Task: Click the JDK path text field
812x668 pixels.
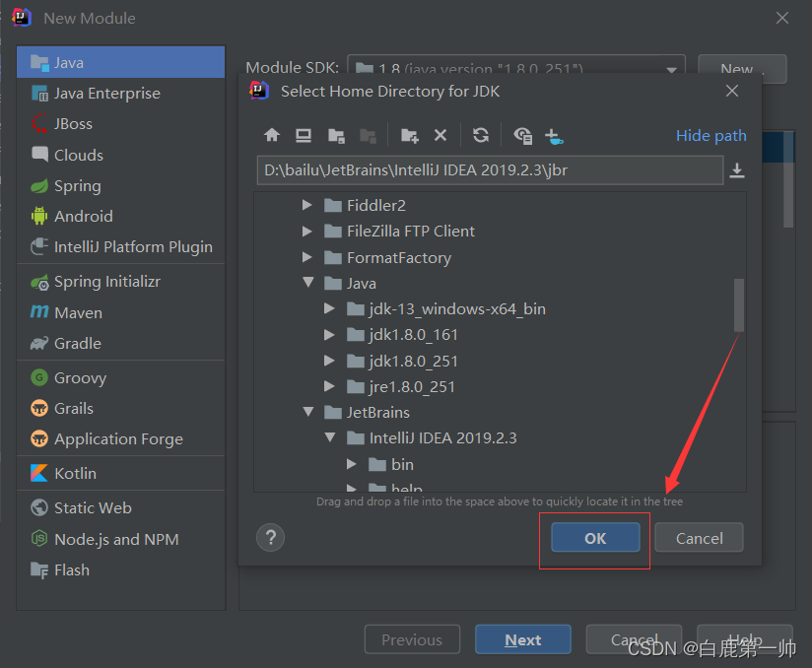Action: pos(490,169)
